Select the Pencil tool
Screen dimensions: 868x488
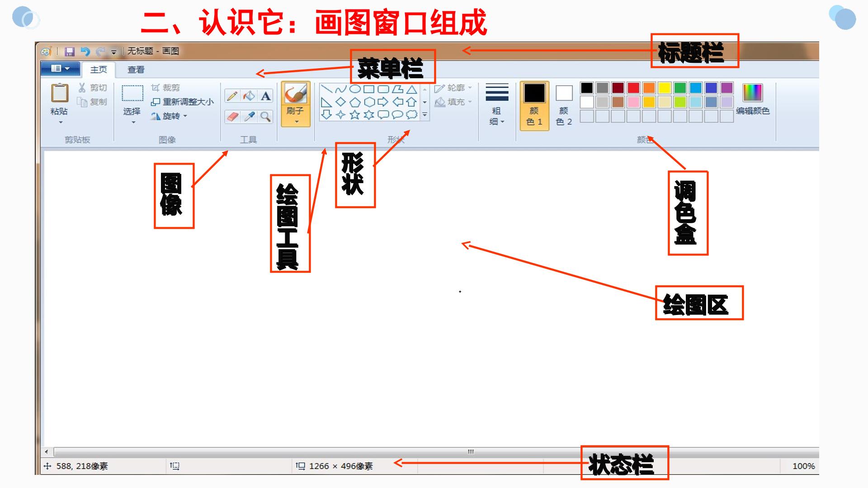click(x=232, y=96)
